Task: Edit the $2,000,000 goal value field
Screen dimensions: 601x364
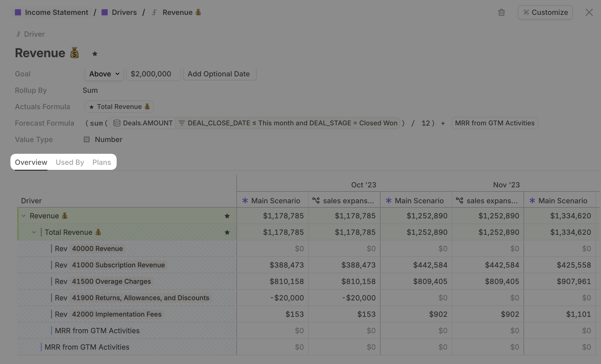Action: (x=153, y=74)
